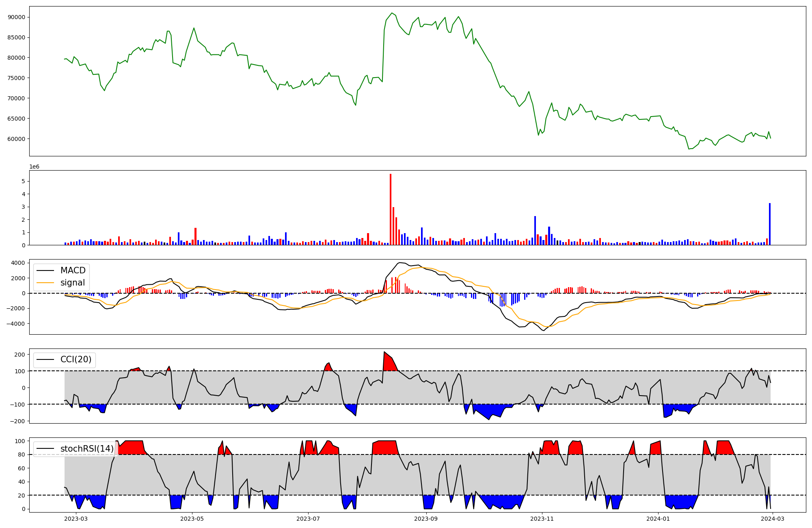Click the MACD legend label
Viewport: 812px width, 528px height.
pos(73,270)
